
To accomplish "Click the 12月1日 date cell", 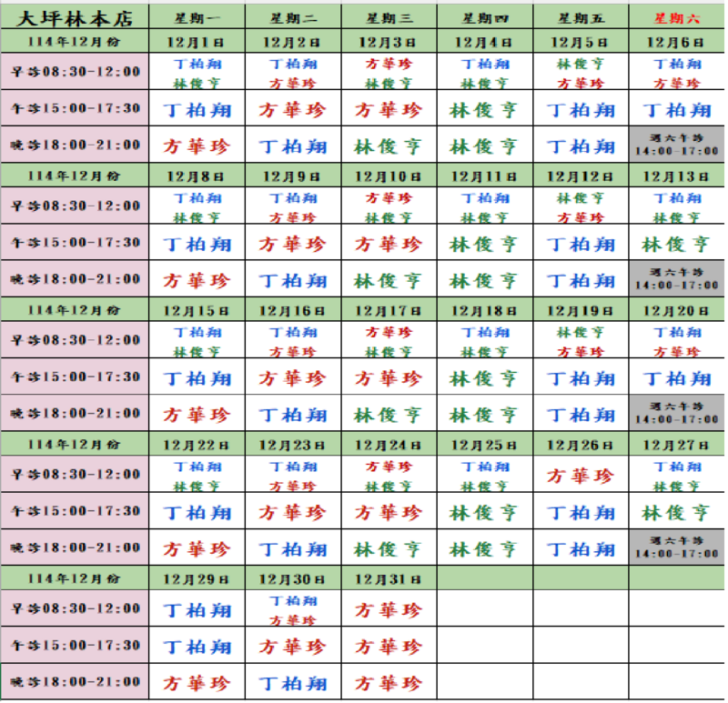I will click(197, 42).
